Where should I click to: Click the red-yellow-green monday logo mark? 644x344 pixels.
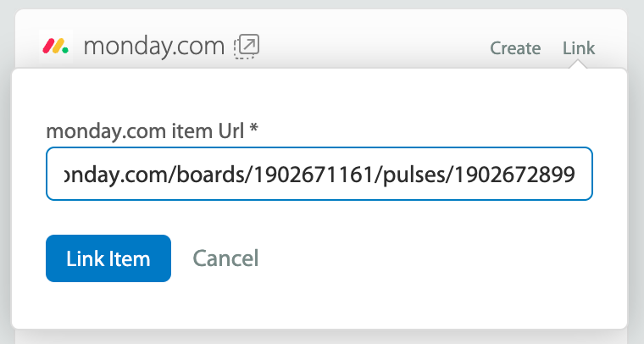point(56,46)
